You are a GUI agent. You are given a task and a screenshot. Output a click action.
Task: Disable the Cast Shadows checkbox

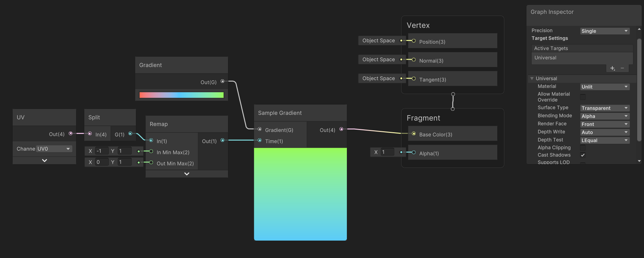(583, 155)
